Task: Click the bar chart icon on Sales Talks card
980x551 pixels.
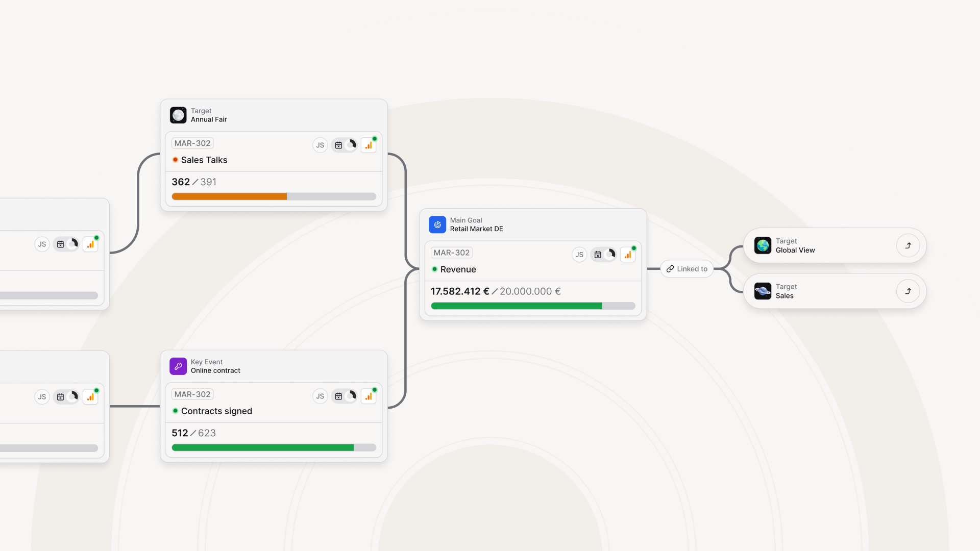Action: [x=368, y=145]
